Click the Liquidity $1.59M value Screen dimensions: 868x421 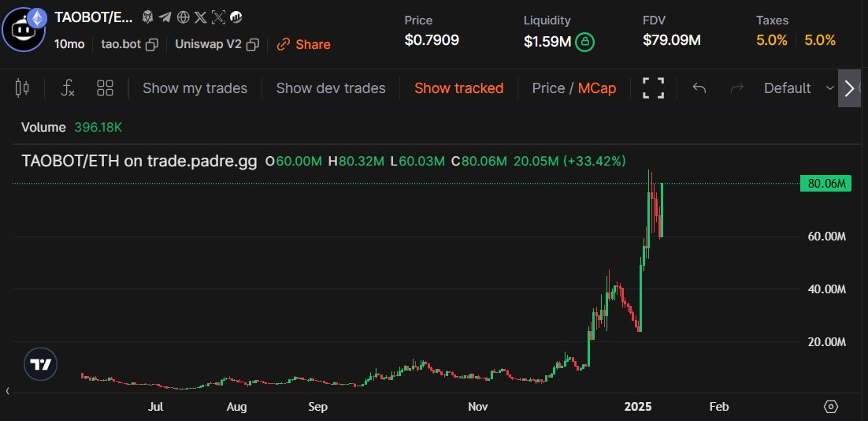547,42
